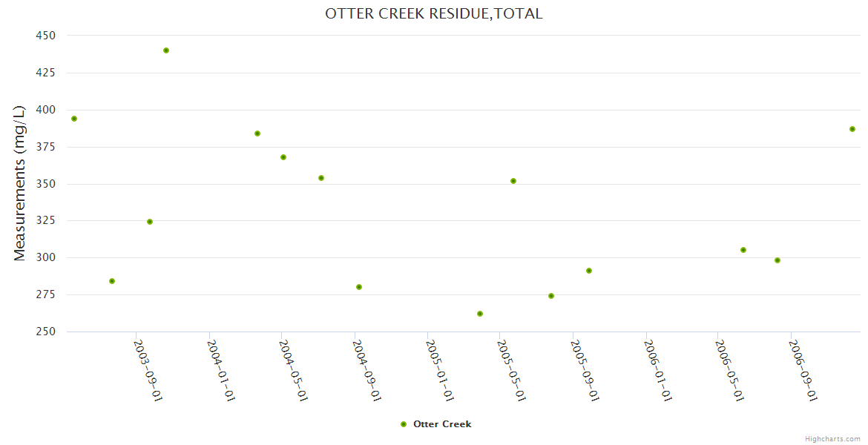
Task: Select the leftmost data point near 394 mg/L
Action: click(74, 119)
